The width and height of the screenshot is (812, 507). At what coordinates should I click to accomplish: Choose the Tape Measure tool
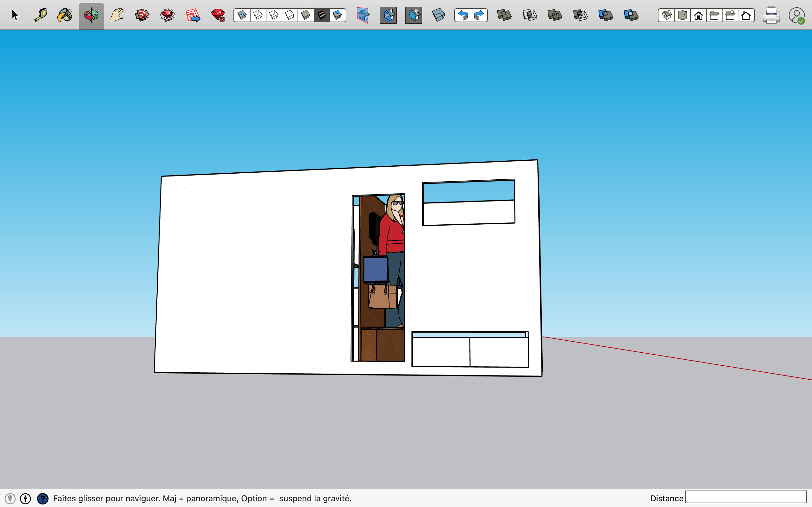(41, 15)
